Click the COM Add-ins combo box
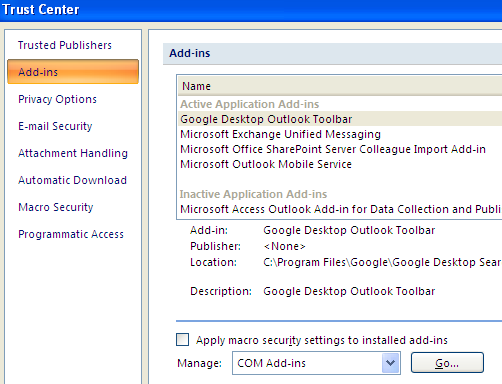502x384 pixels. [x=316, y=363]
